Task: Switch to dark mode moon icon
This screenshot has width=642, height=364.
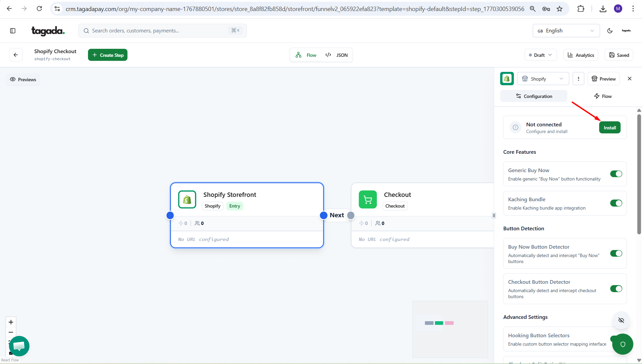Action: pyautogui.click(x=610, y=31)
